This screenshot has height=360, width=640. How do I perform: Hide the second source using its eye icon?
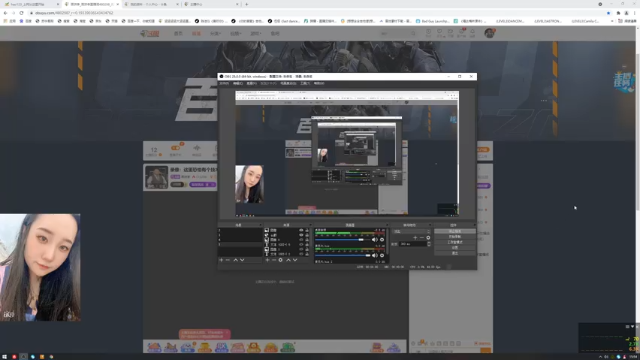[x=301, y=235]
